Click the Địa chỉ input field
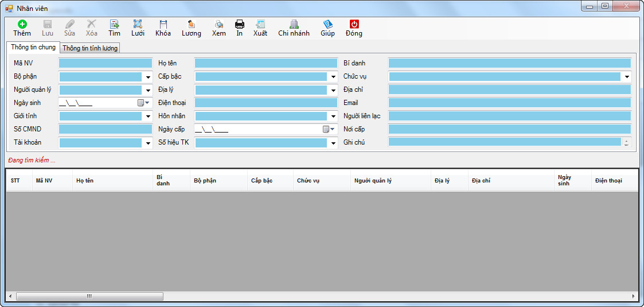Image resolution: width=644 pixels, height=307 pixels. tap(510, 90)
